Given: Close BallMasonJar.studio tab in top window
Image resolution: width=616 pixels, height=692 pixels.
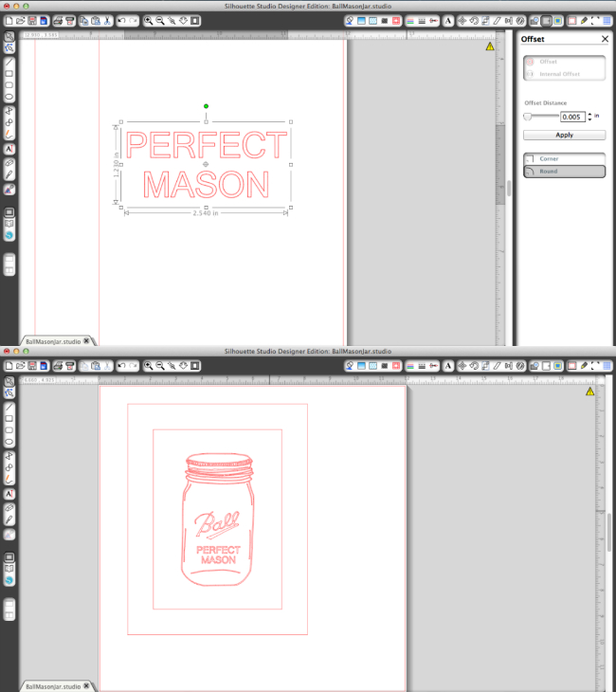Looking at the screenshot, I should pos(86,340).
